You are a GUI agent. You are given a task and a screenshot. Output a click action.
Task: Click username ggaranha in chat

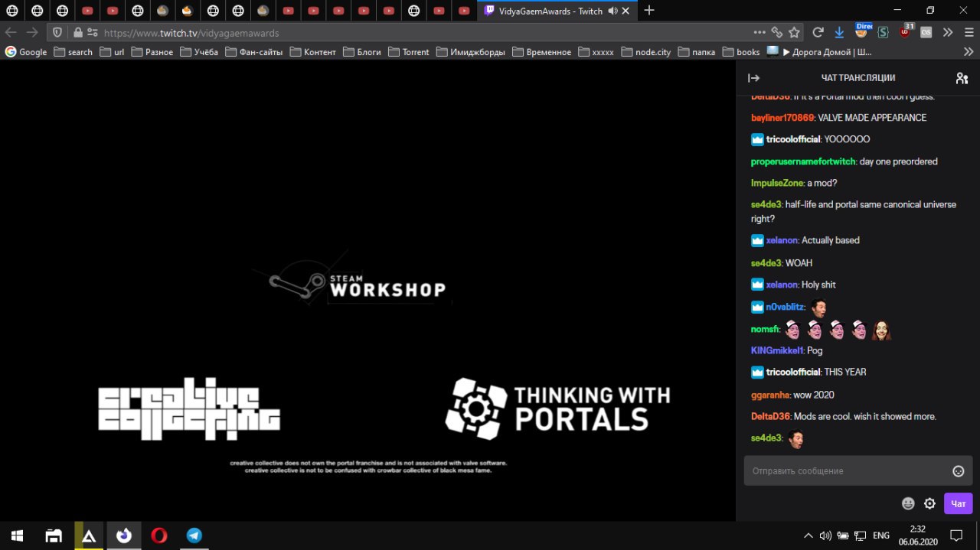click(x=772, y=395)
